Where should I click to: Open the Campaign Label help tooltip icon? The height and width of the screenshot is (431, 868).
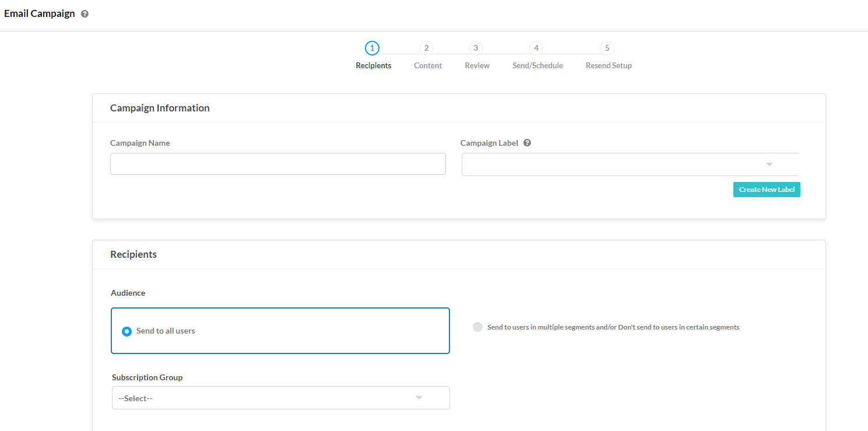(527, 143)
